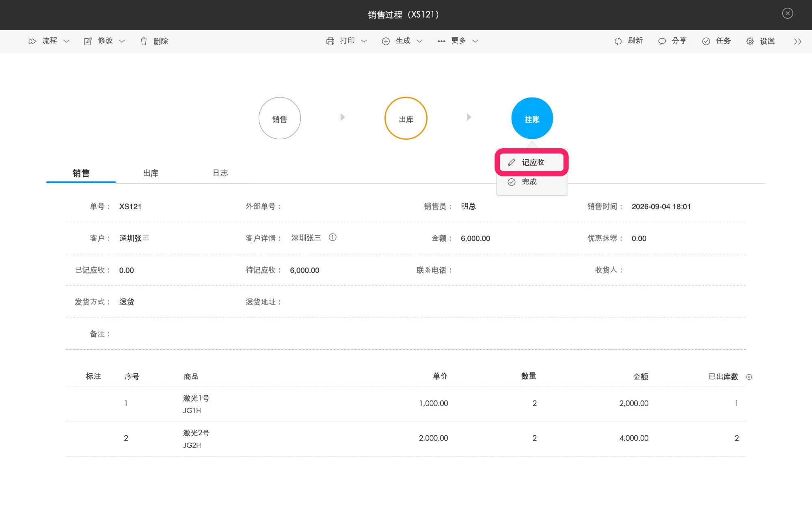The height and width of the screenshot is (517, 812).
Task: Click order number XS121 value
Action: 130,206
